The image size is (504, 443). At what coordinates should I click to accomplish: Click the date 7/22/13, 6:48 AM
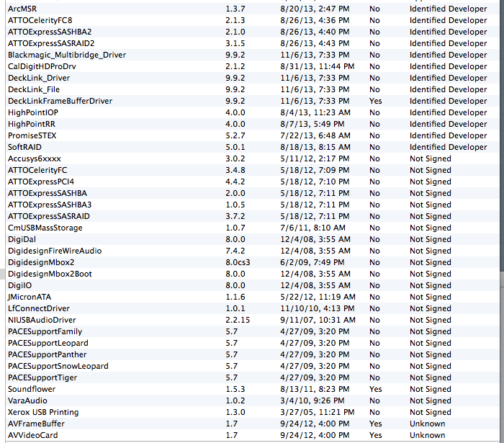pos(315,136)
